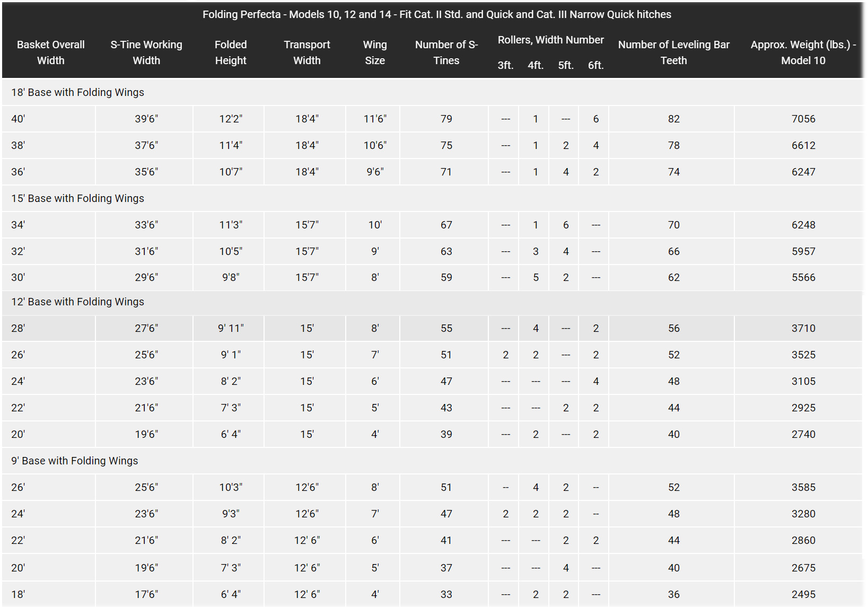Screen dimensions: 868x607
Task: Click the 9' Base with Folding Wings row
Action: [x=75, y=461]
